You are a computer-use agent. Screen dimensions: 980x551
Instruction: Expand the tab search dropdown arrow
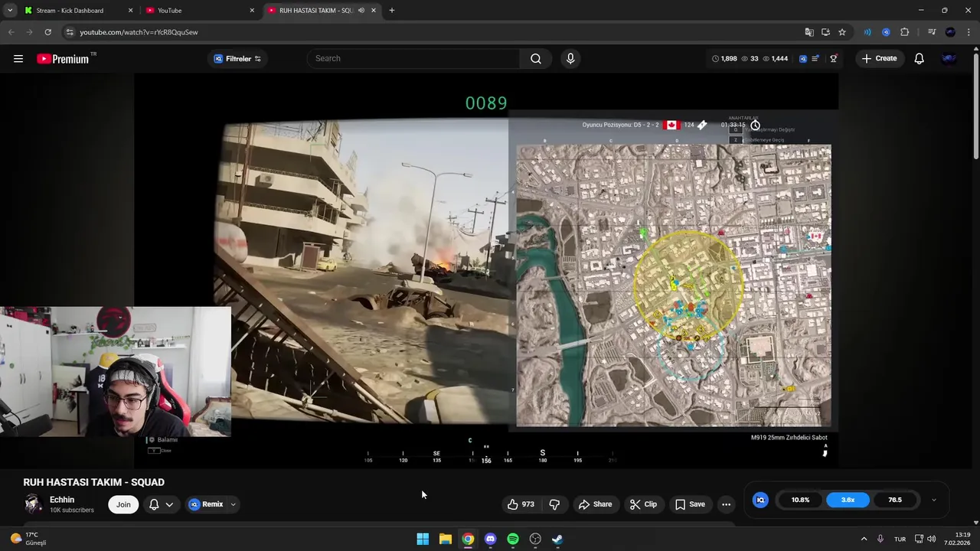(x=10, y=11)
